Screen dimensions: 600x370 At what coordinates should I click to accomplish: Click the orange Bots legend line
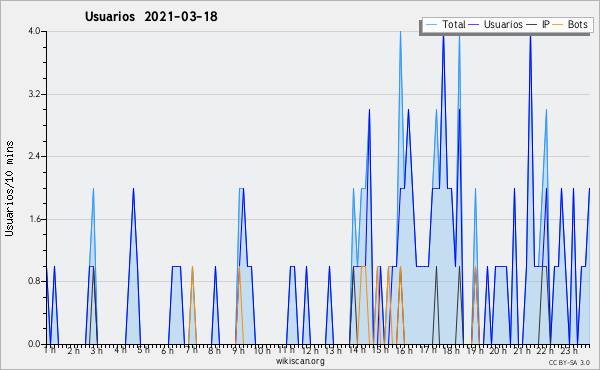point(558,25)
